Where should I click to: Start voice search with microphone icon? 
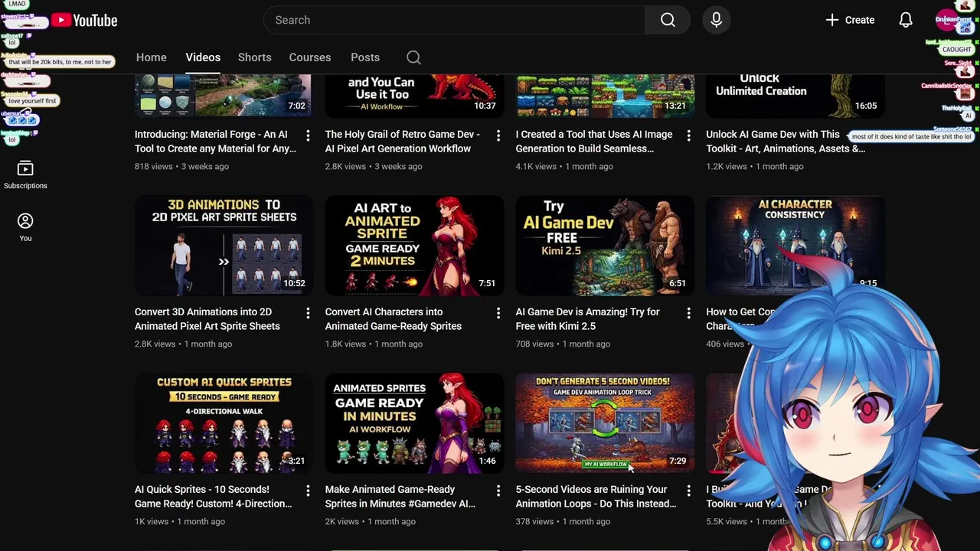(716, 20)
